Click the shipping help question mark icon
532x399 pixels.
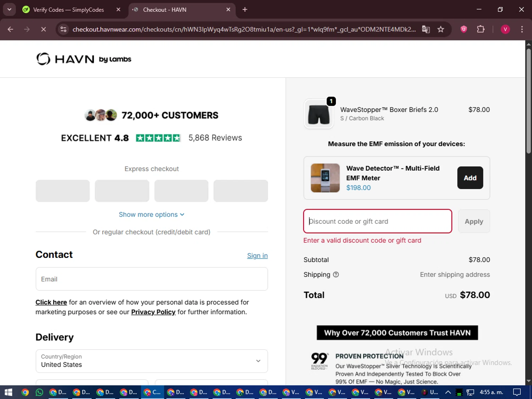click(x=336, y=275)
